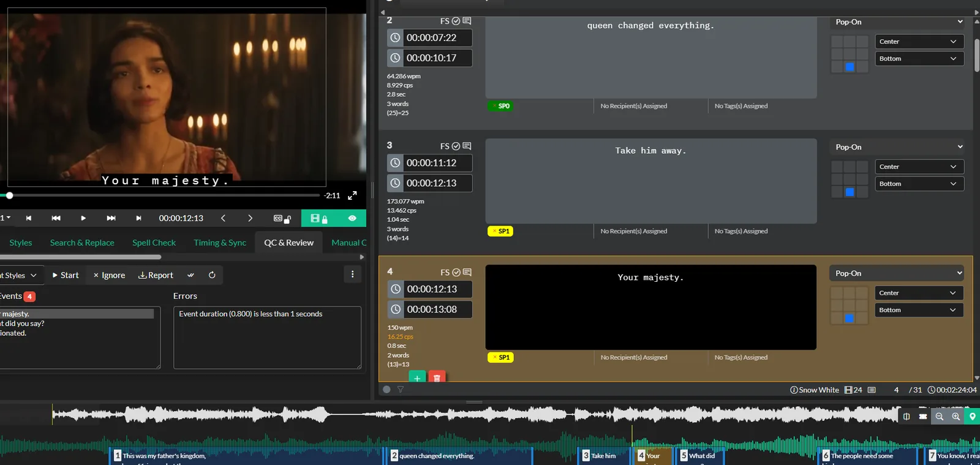Download the QC Report
This screenshot has height=465, width=980.
pyautogui.click(x=156, y=275)
